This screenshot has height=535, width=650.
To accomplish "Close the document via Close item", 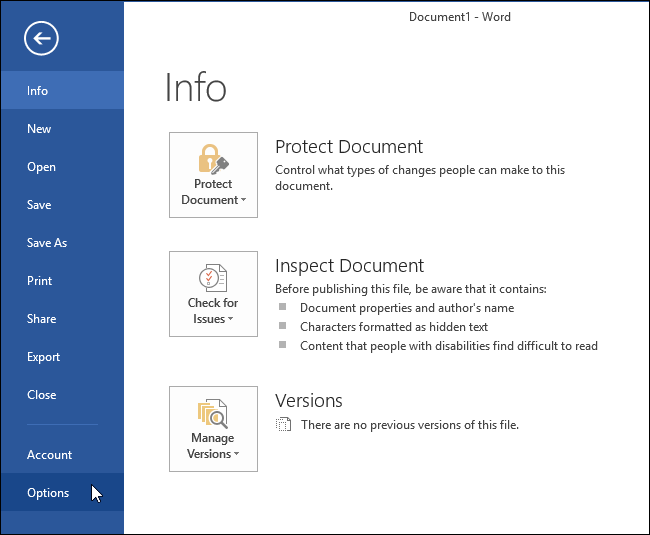I will click(x=42, y=395).
